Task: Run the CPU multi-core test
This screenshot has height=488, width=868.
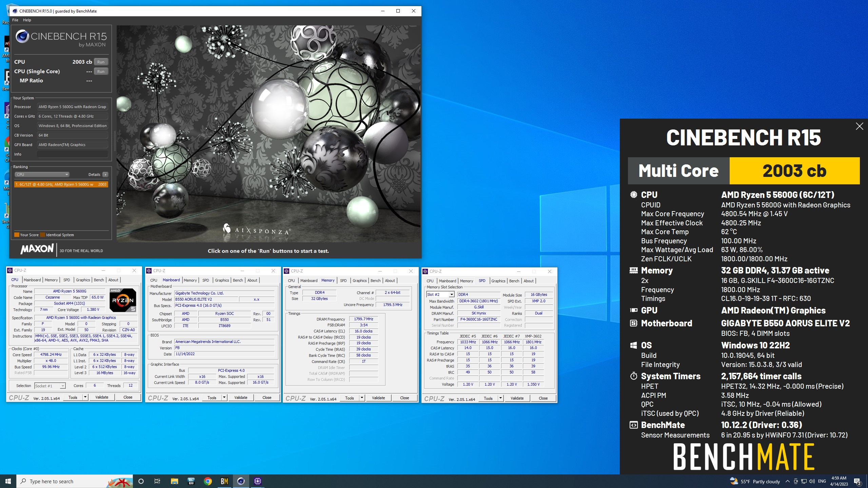Action: click(101, 62)
